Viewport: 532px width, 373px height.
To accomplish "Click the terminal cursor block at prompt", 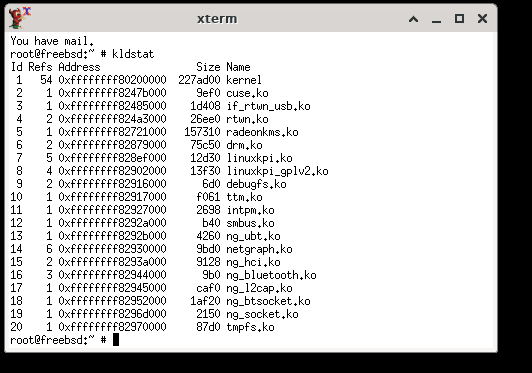I will coord(116,340).
